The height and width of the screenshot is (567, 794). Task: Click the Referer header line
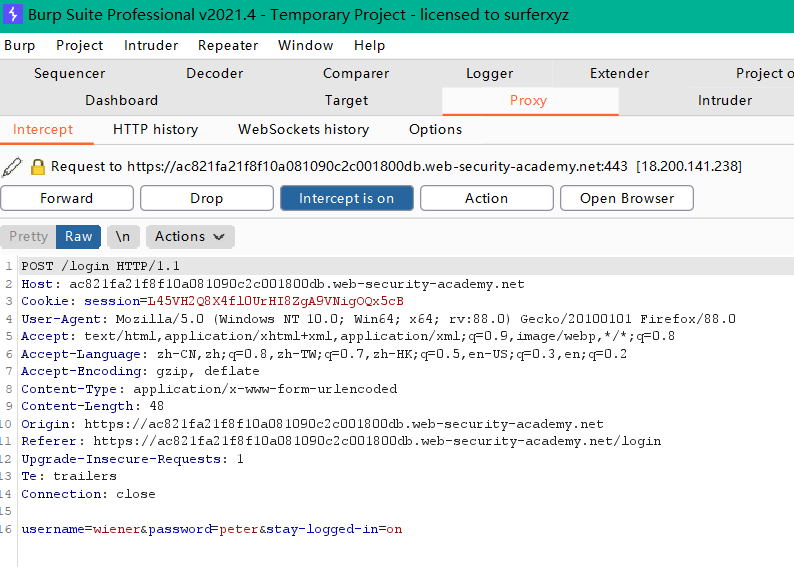click(x=341, y=441)
